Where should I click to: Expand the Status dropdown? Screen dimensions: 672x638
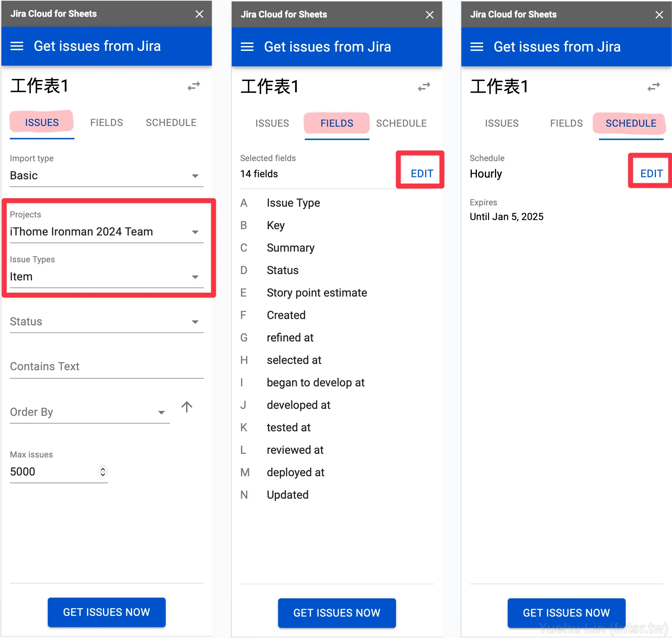pos(107,321)
